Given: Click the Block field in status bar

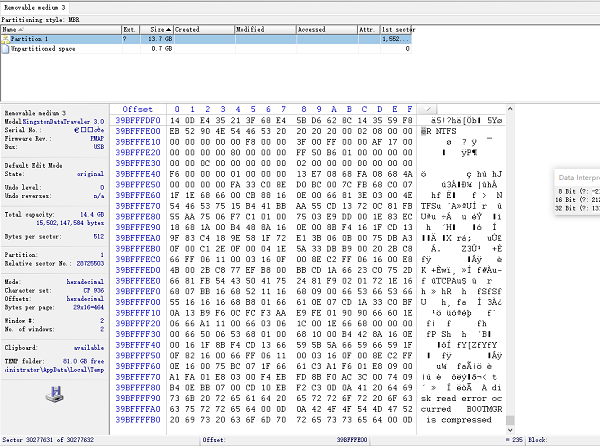Looking at the screenshot, I should pos(537,440).
